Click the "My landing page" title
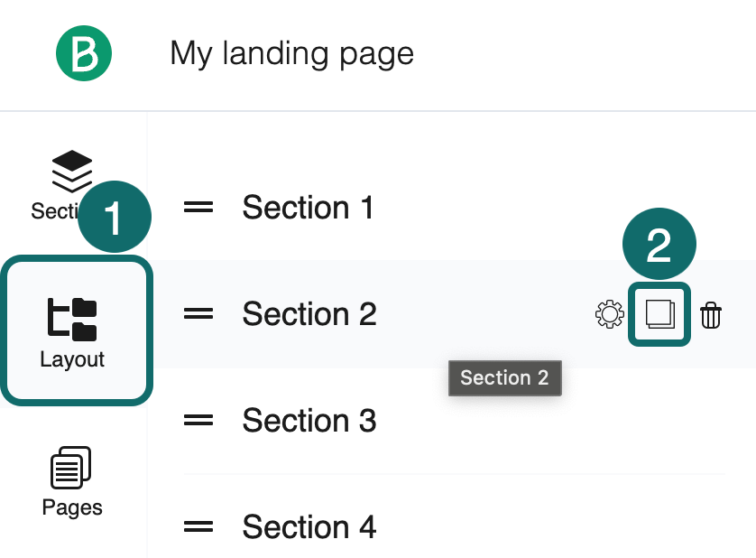 (x=291, y=53)
